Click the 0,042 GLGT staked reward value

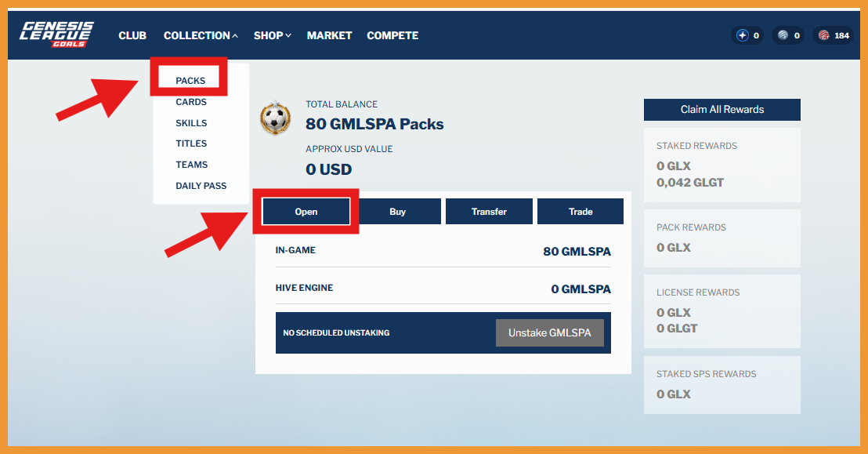pyautogui.click(x=689, y=183)
